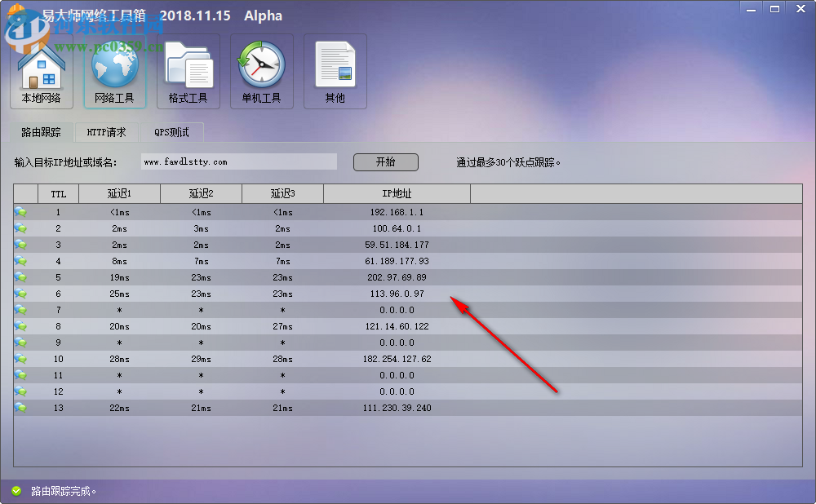
Task: Open the 格式工具 folder icon
Action: 188,69
